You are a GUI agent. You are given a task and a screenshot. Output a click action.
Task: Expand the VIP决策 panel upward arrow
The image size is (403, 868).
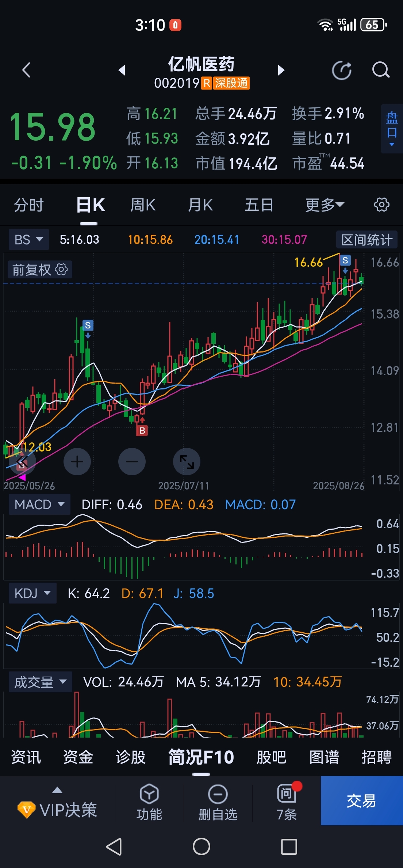click(x=57, y=790)
